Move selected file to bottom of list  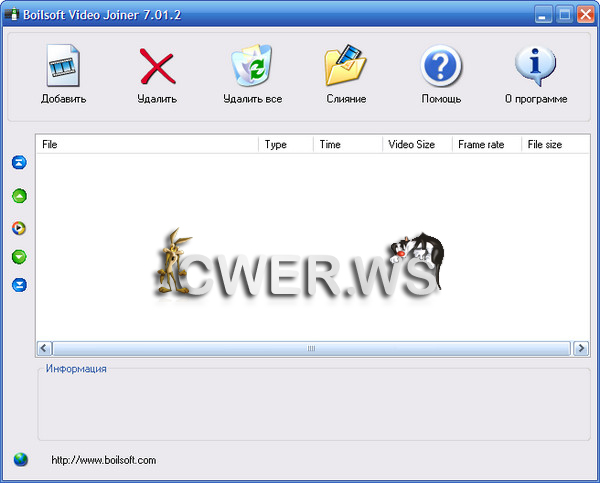point(19,285)
